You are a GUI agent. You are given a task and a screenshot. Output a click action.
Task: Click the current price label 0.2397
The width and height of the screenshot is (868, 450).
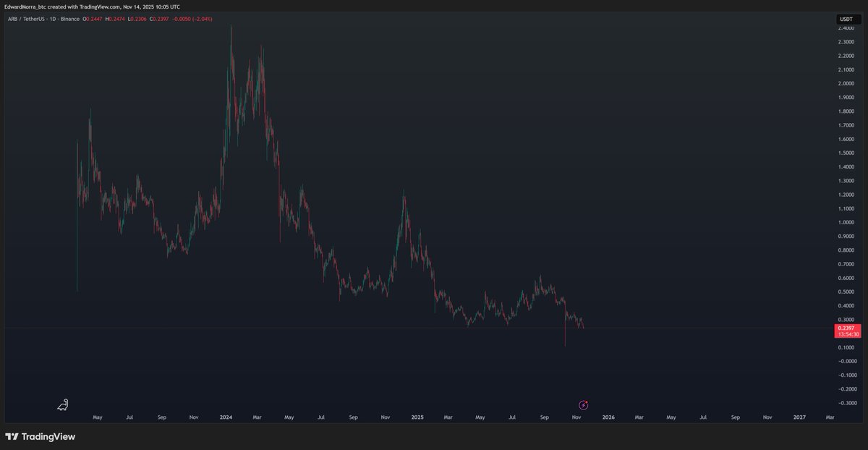[x=846, y=327]
